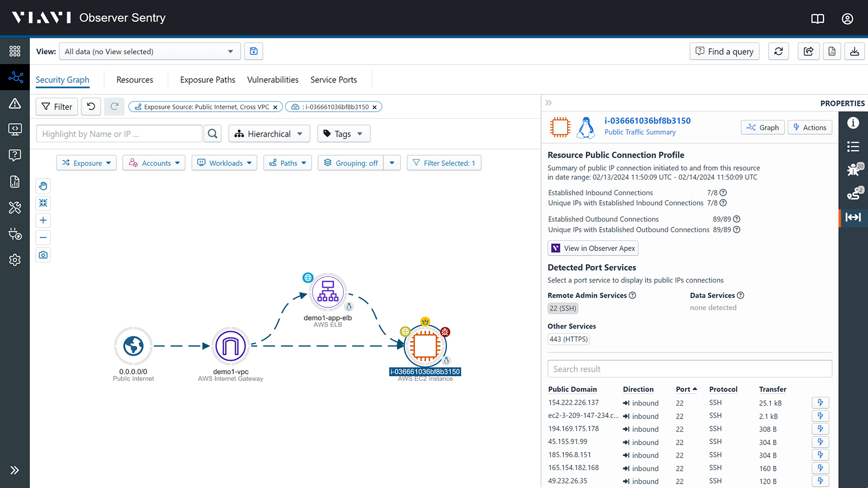Open vulnerabilities bug panel icon
The height and width of the screenshot is (488, 868).
click(x=854, y=169)
